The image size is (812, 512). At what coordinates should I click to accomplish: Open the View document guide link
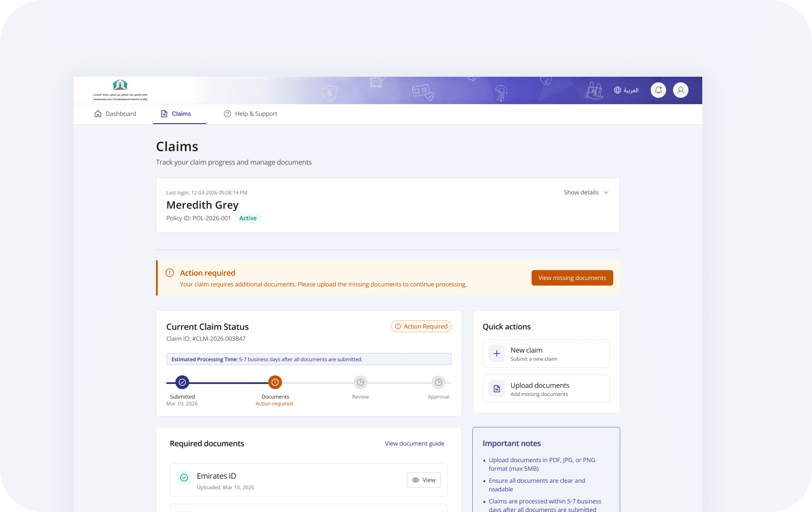point(414,443)
